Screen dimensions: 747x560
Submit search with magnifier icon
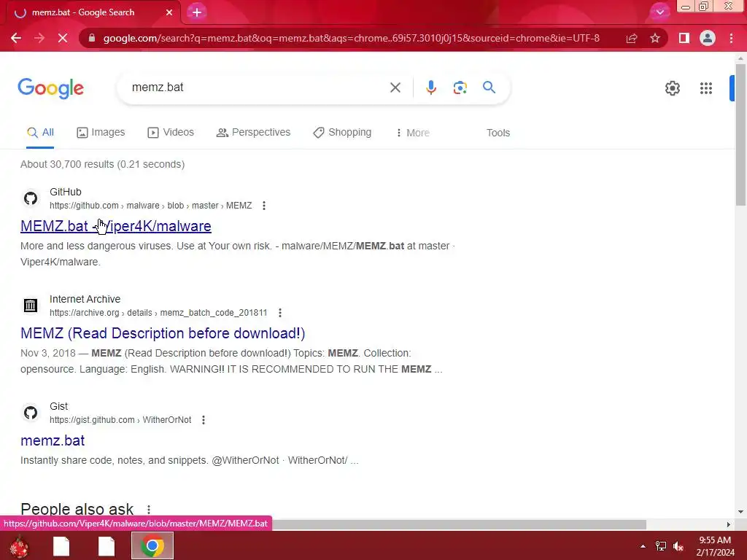click(489, 87)
